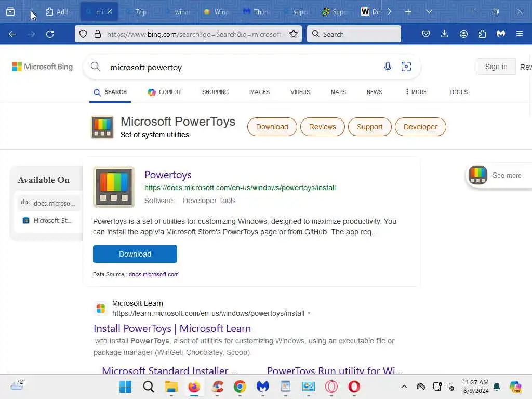The height and width of the screenshot is (399, 532).
Task: Open Opera red icon in taskbar
Action: (354, 387)
